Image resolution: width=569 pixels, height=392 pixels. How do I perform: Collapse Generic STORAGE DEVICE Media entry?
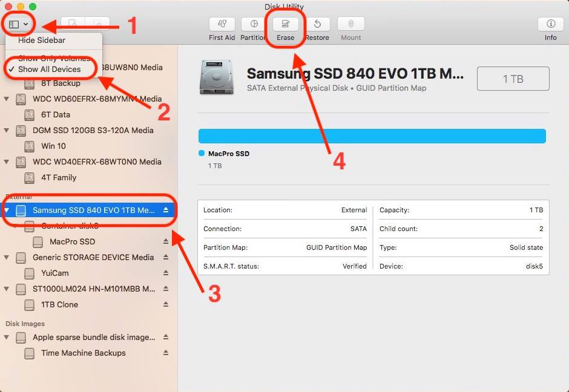(6, 257)
